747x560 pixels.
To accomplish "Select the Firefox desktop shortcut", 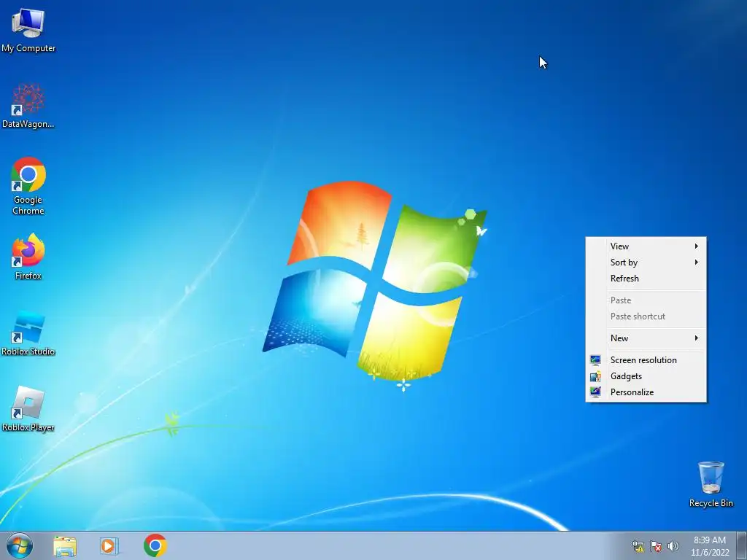I will (28, 256).
